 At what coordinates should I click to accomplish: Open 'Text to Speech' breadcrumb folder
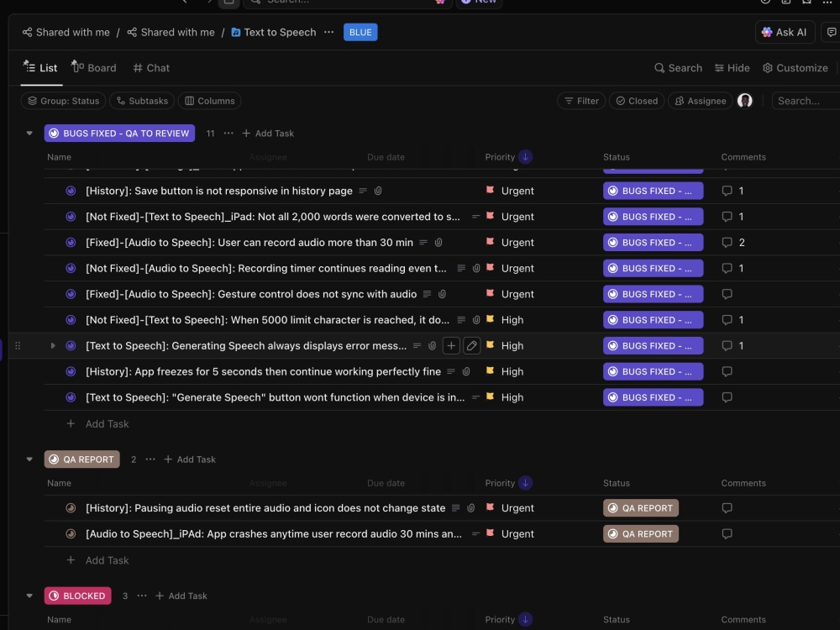click(x=274, y=32)
